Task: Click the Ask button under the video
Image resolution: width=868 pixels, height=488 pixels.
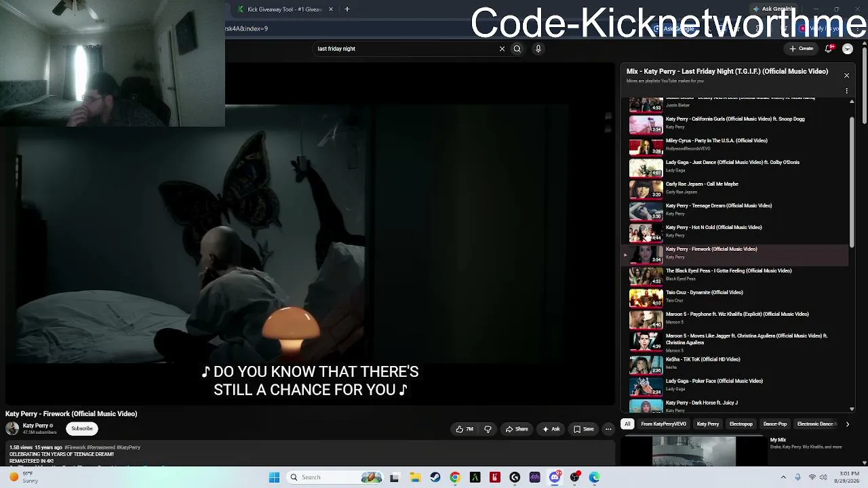Action: pos(551,429)
